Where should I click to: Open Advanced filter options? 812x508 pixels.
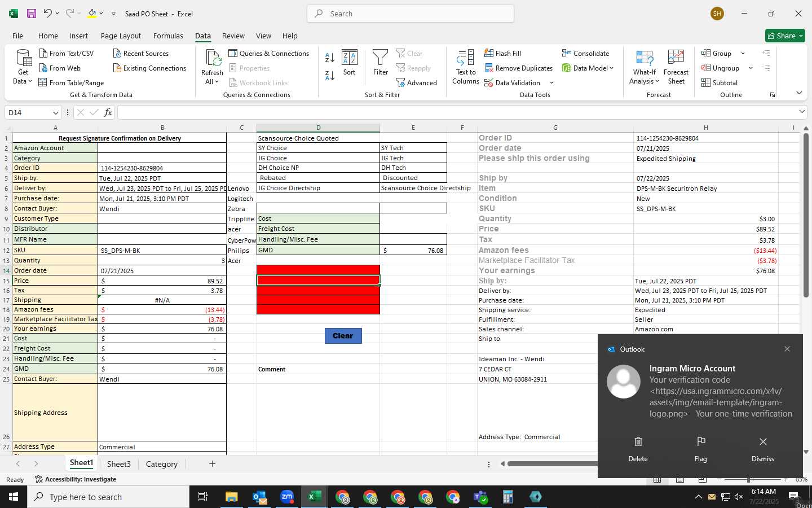(417, 82)
